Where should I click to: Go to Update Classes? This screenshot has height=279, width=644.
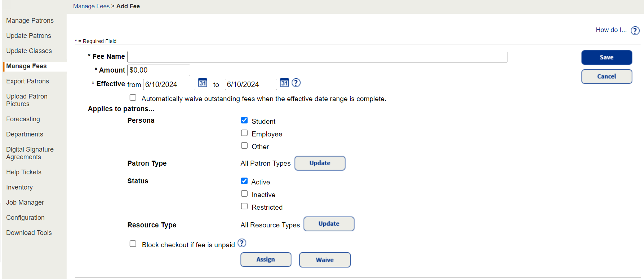(x=29, y=51)
